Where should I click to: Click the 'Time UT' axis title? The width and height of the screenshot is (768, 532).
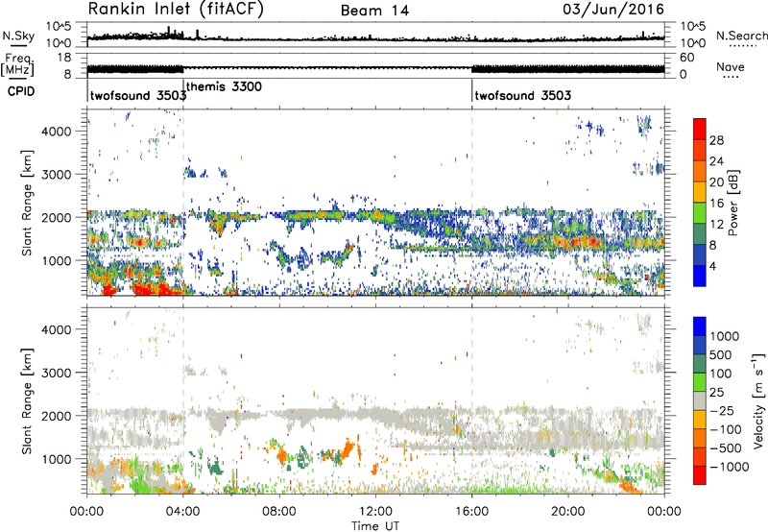[375, 526]
